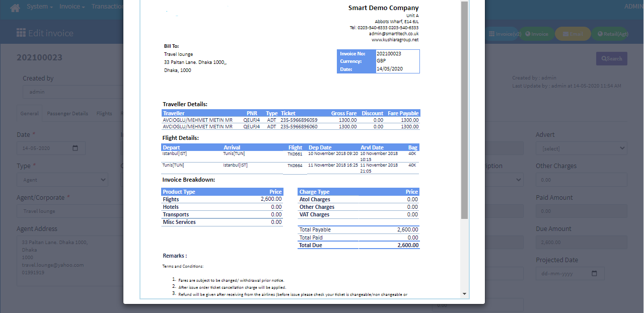This screenshot has height=313, width=644.
Task: Click the magnifier icon on the Search button
Action: click(605, 58)
